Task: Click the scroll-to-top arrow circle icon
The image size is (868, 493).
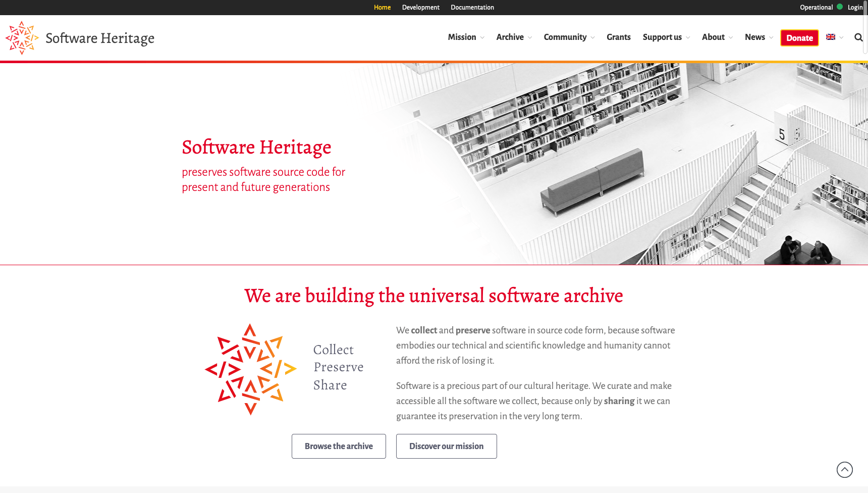Action: pos(845,470)
